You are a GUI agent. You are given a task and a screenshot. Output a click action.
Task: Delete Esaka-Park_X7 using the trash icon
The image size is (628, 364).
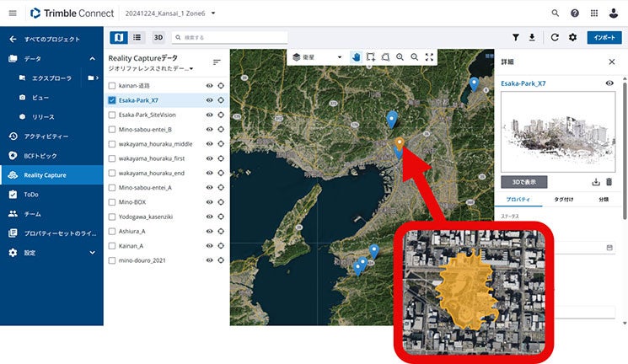[x=609, y=181]
